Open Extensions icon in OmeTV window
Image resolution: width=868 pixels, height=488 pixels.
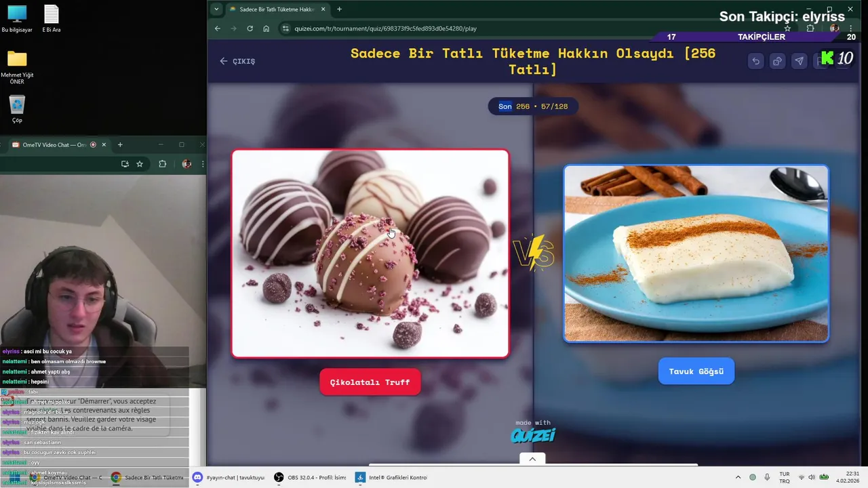point(162,164)
